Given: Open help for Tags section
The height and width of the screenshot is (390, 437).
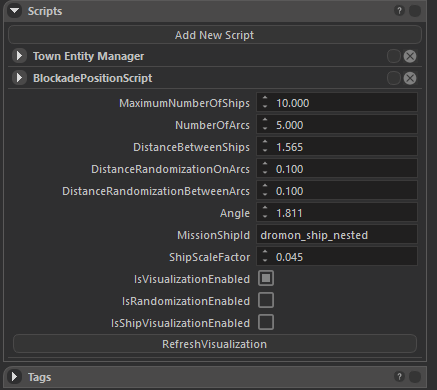Looking at the screenshot, I should click(399, 377).
